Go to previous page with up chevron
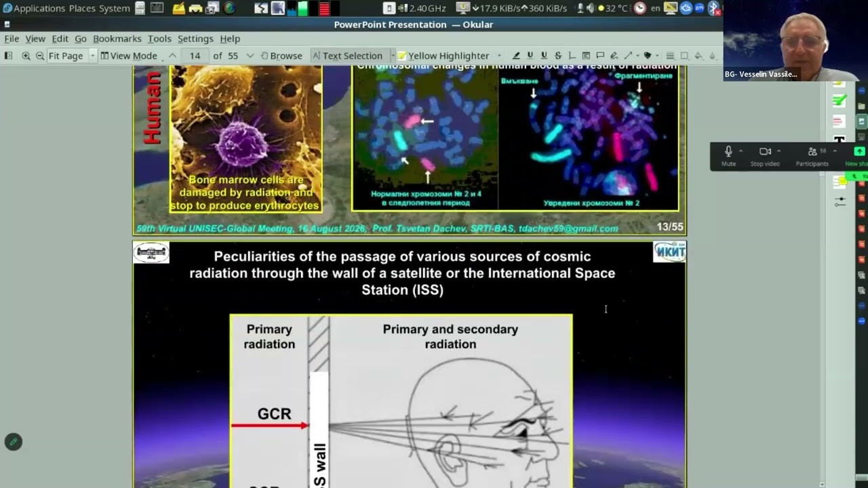Viewport: 868px width, 488px height. [x=172, y=56]
